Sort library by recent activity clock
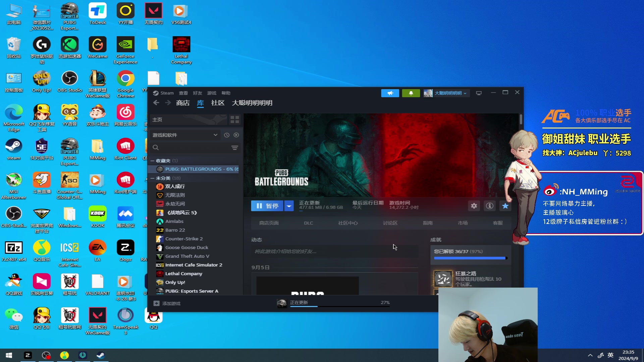 point(227,135)
